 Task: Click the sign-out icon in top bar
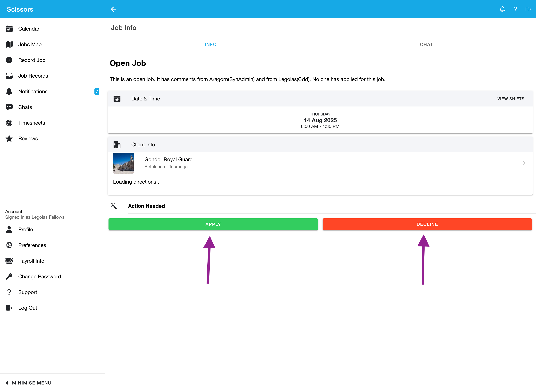click(x=528, y=9)
